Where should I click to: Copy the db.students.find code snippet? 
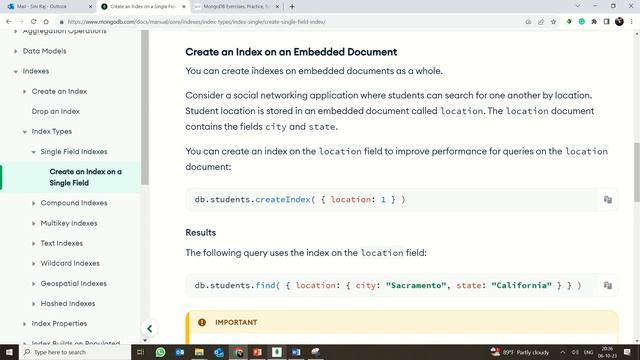coord(608,285)
